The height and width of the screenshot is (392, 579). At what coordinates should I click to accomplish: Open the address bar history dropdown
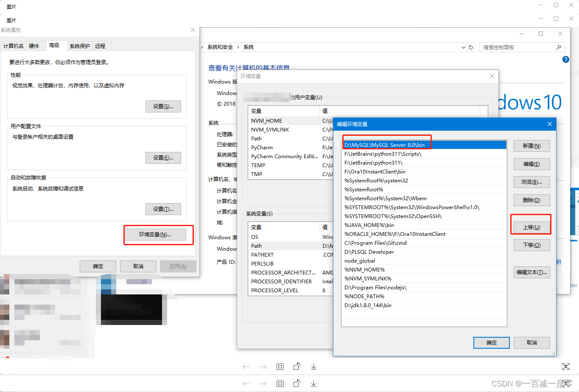click(x=463, y=47)
